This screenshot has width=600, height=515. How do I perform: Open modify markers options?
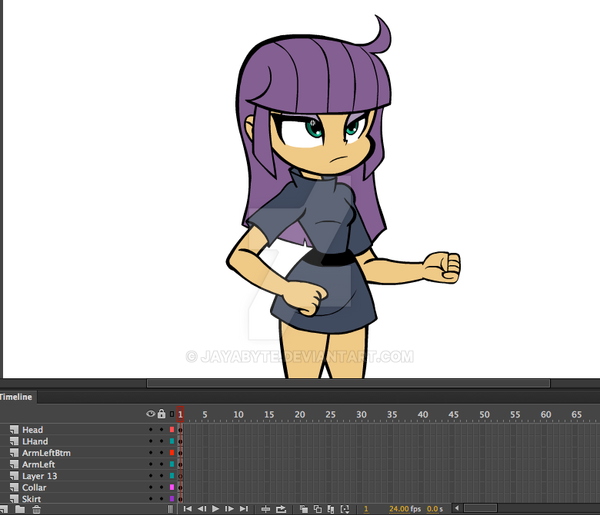coord(345,509)
